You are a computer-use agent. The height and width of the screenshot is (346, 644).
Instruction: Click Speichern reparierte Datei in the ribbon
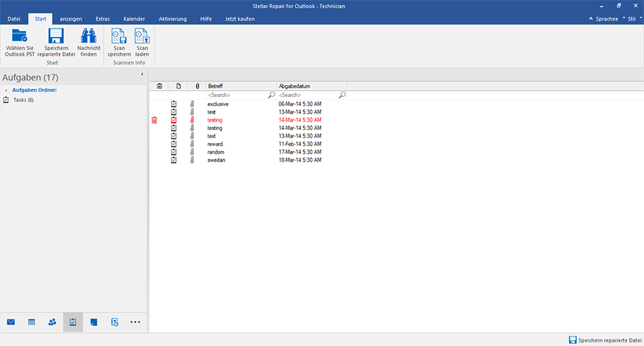[x=56, y=37]
